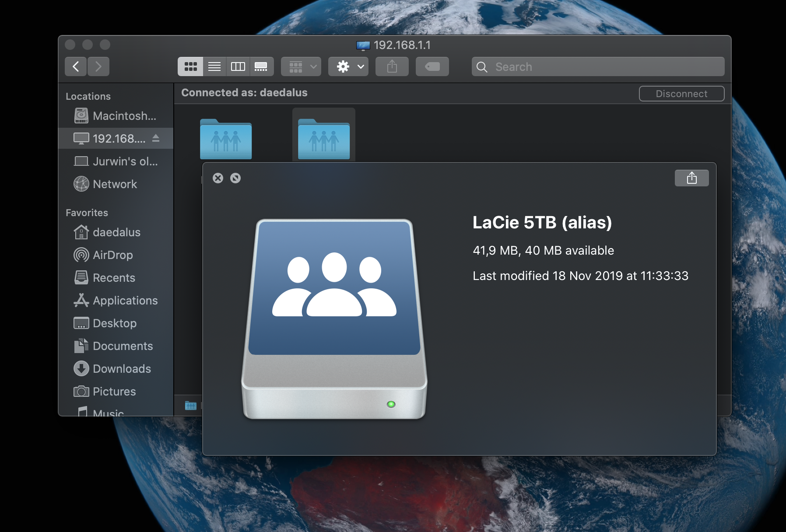Select Jurwin's old computer in sidebar
The image size is (786, 532).
116,161
